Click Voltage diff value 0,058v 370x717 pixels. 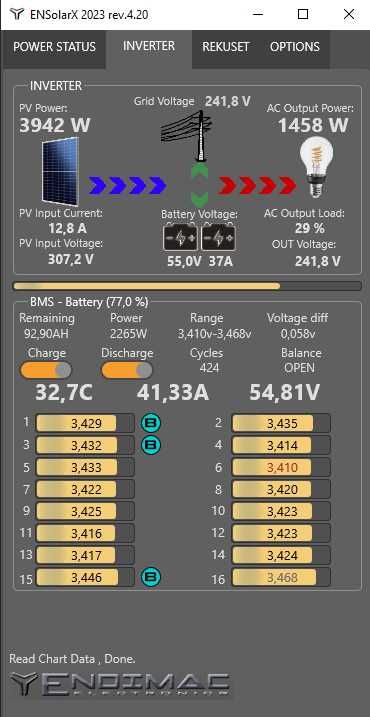click(298, 334)
